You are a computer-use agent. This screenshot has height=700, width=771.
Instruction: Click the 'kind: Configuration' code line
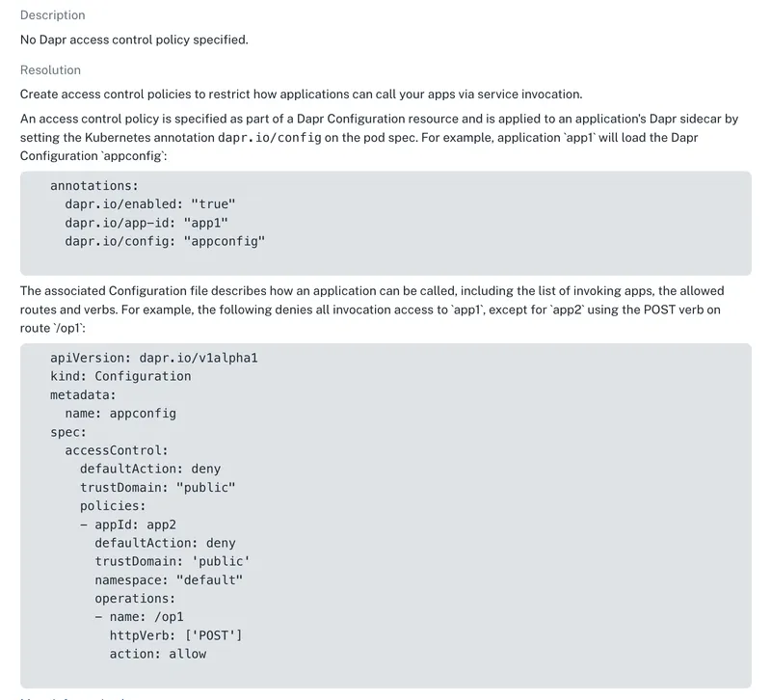[120, 376]
